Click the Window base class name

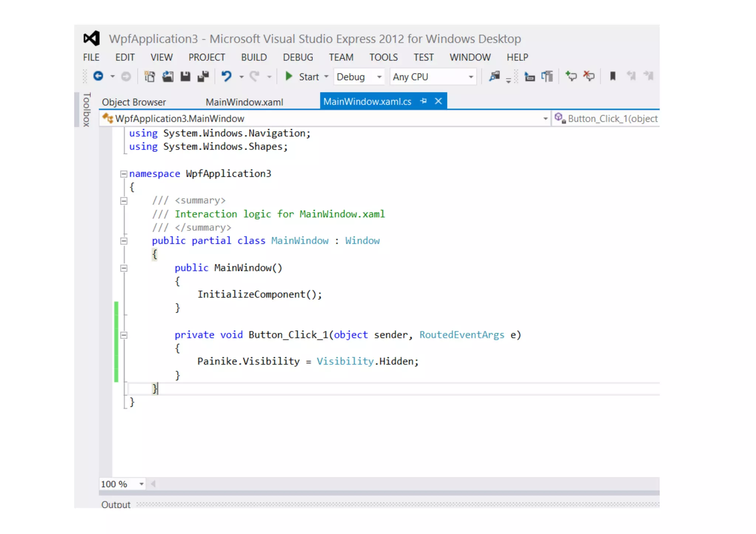coord(362,241)
